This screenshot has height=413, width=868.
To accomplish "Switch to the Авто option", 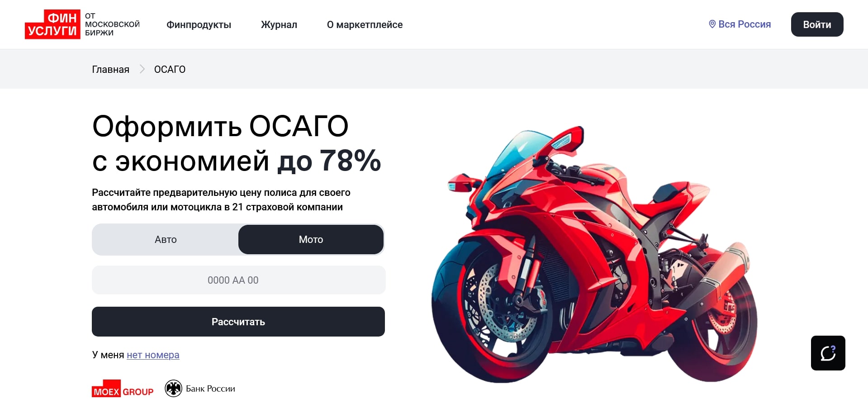I will 166,239.
